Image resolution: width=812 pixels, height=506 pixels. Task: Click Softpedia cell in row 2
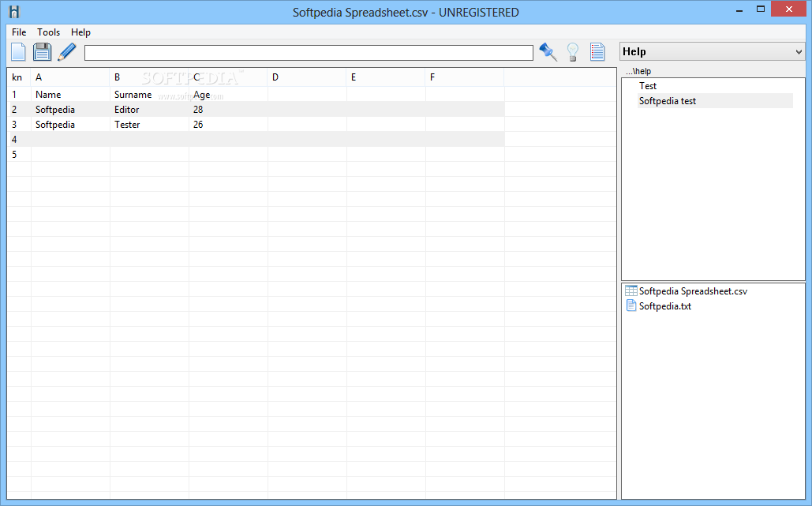click(x=70, y=110)
